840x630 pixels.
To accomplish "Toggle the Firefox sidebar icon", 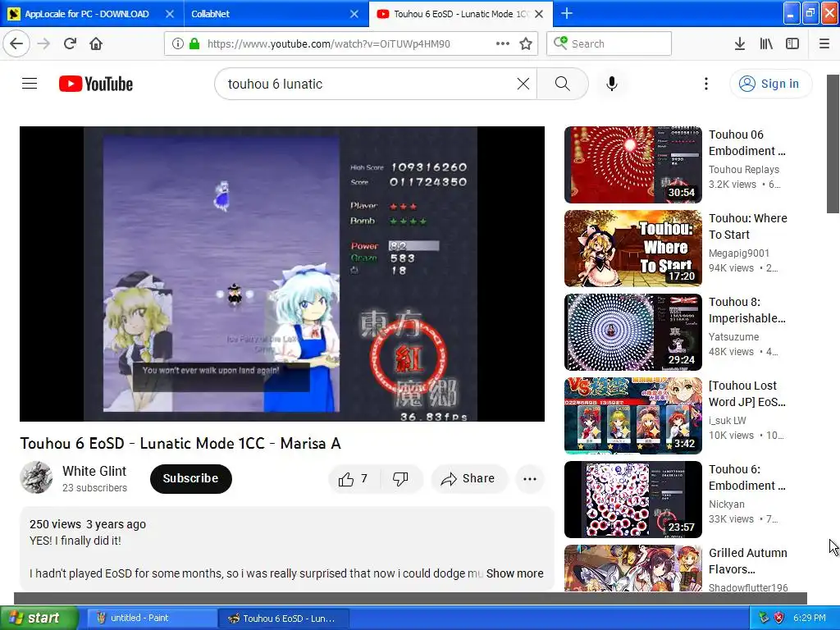I will pos(792,43).
